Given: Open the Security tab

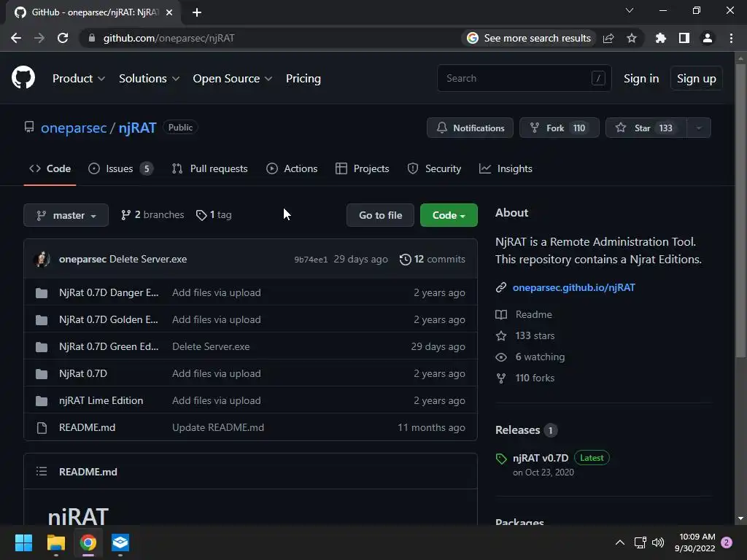Looking at the screenshot, I should click(434, 168).
